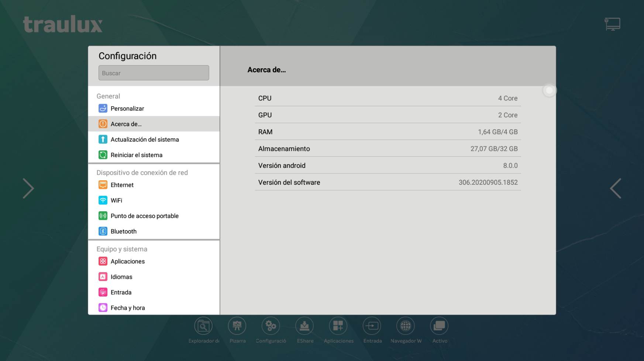
Task: Click the Ehternet network icon
Action: (103, 185)
